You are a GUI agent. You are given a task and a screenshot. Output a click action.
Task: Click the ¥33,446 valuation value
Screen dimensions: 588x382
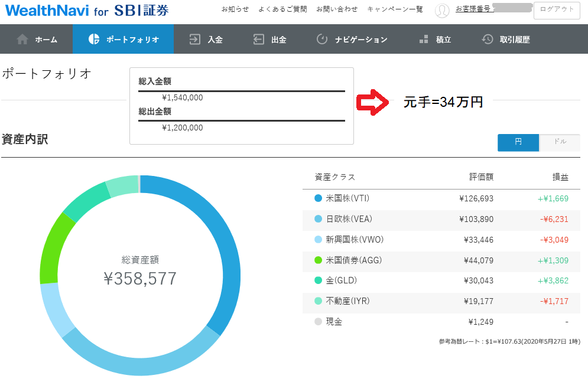479,240
